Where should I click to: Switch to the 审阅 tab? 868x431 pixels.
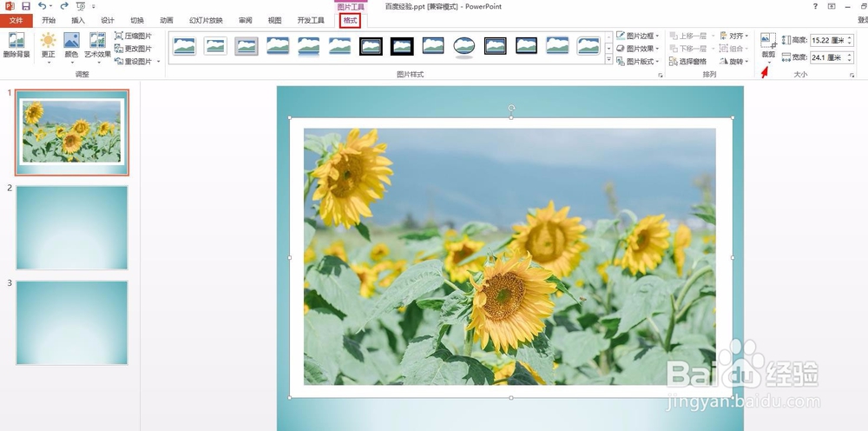point(246,21)
